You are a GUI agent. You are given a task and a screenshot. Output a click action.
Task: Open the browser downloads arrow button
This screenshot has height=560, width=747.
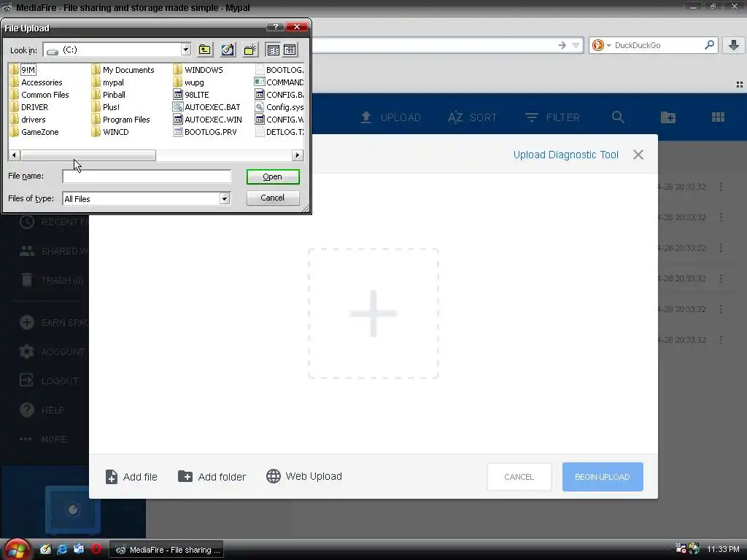(x=734, y=44)
